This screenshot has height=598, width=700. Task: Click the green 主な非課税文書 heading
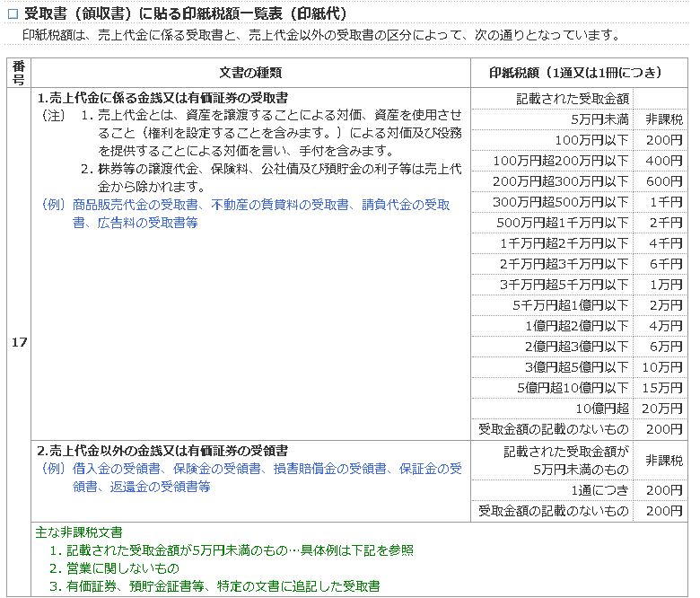[x=79, y=532]
